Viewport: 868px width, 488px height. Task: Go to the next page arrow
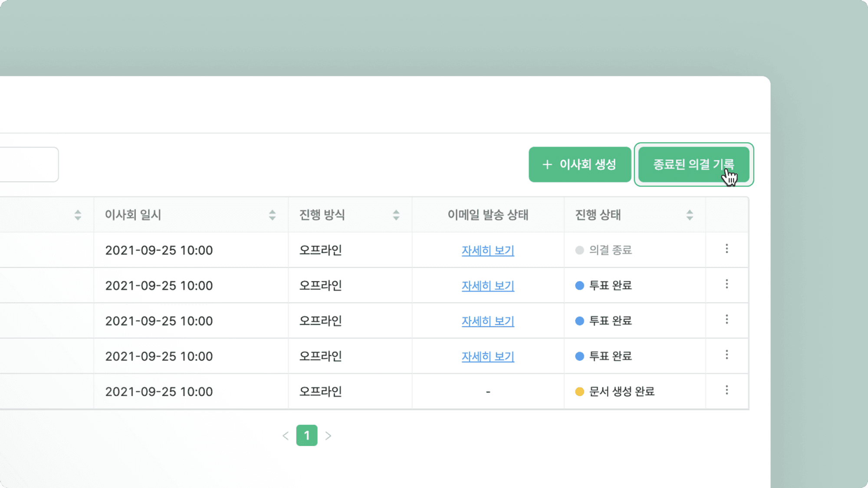[x=328, y=436]
